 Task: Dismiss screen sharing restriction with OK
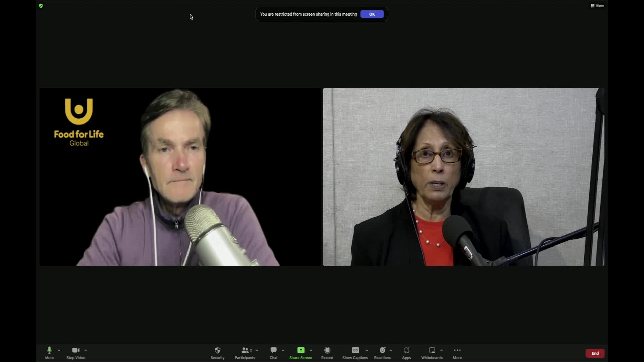(372, 14)
